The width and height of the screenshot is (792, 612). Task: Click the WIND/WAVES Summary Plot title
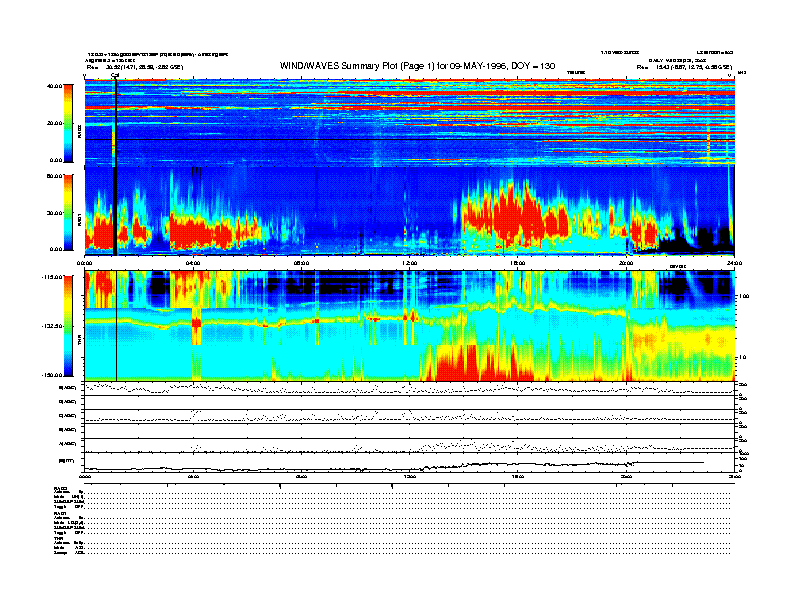tap(417, 66)
